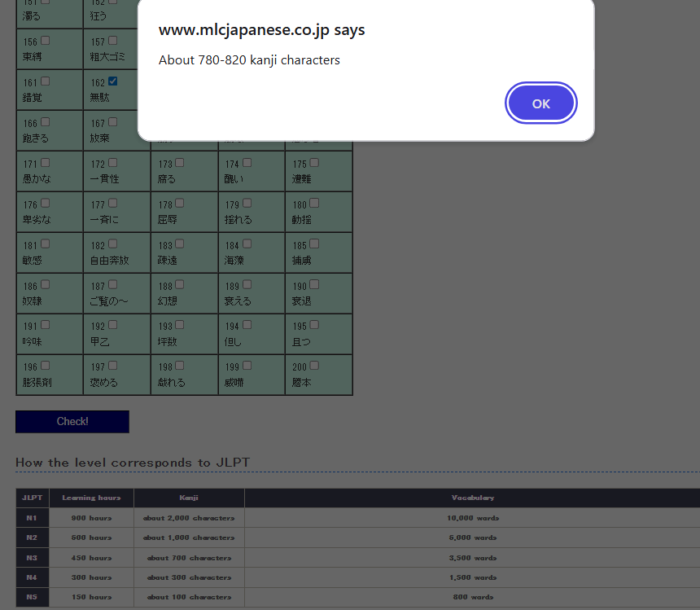The width and height of the screenshot is (700, 610).
Task: Tick checkbox for item 193
Action: [179, 325]
